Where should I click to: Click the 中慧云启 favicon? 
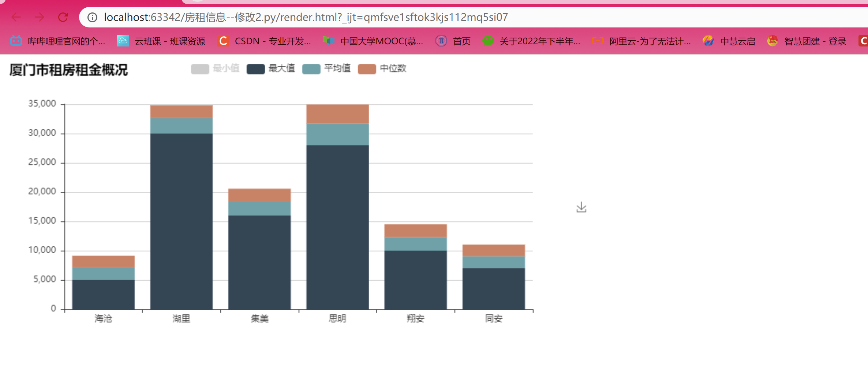(708, 41)
